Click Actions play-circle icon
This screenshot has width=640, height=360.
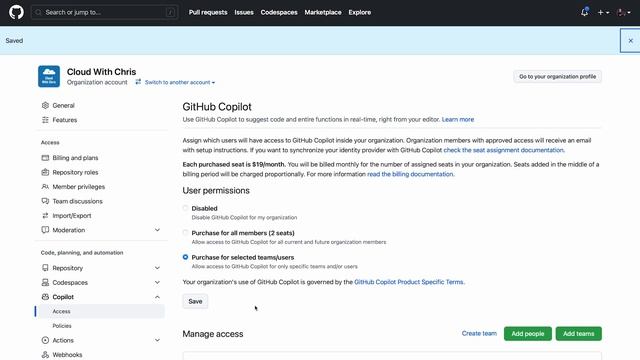45,340
